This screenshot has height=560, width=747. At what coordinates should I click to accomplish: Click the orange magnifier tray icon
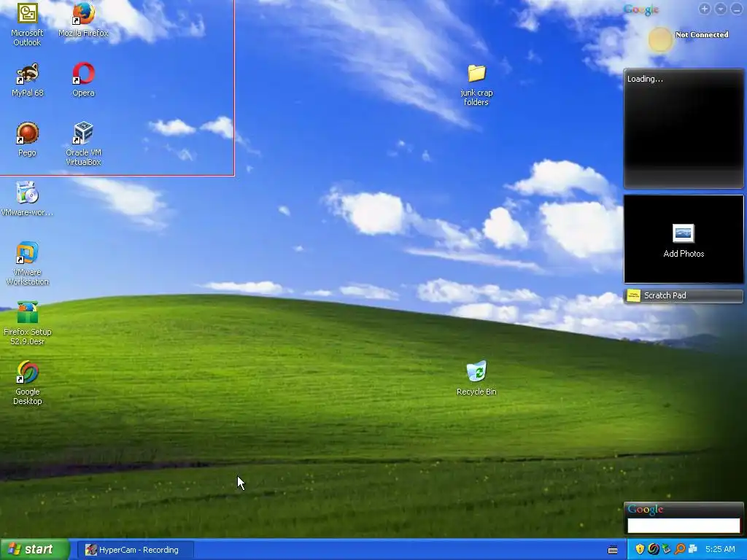[x=679, y=550]
